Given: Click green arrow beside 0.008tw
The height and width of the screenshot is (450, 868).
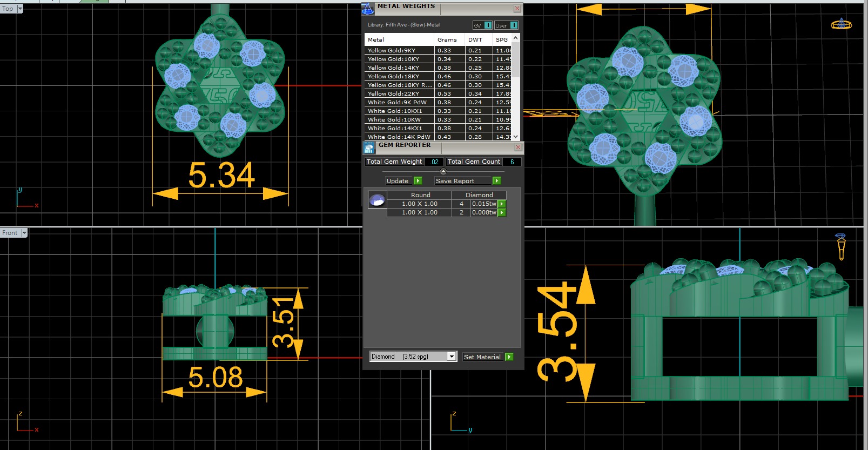Looking at the screenshot, I should coord(502,213).
